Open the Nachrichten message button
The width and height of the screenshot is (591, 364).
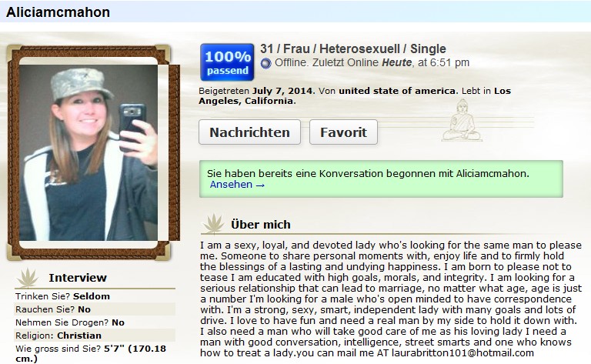tap(249, 132)
